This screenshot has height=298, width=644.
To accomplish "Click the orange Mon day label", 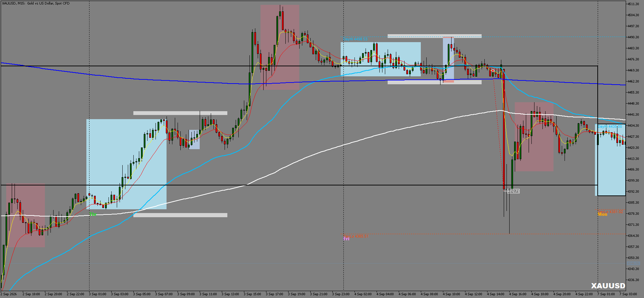I will click(603, 214).
